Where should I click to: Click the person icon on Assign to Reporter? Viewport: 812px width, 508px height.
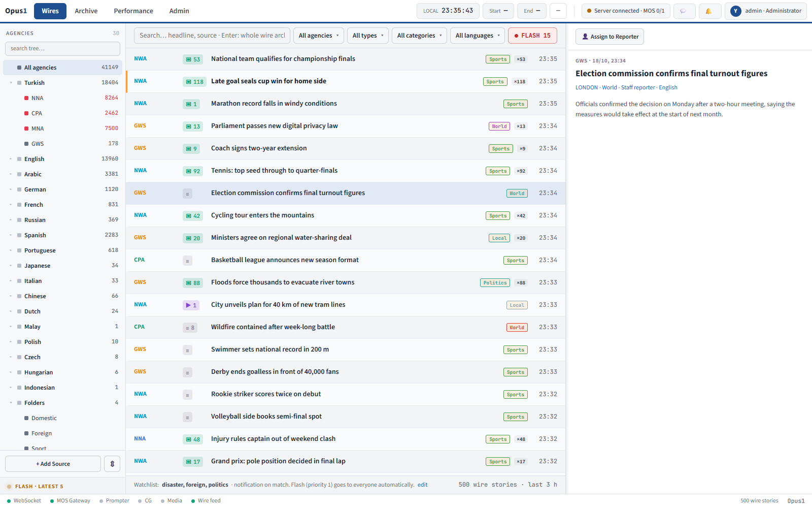tap(585, 37)
